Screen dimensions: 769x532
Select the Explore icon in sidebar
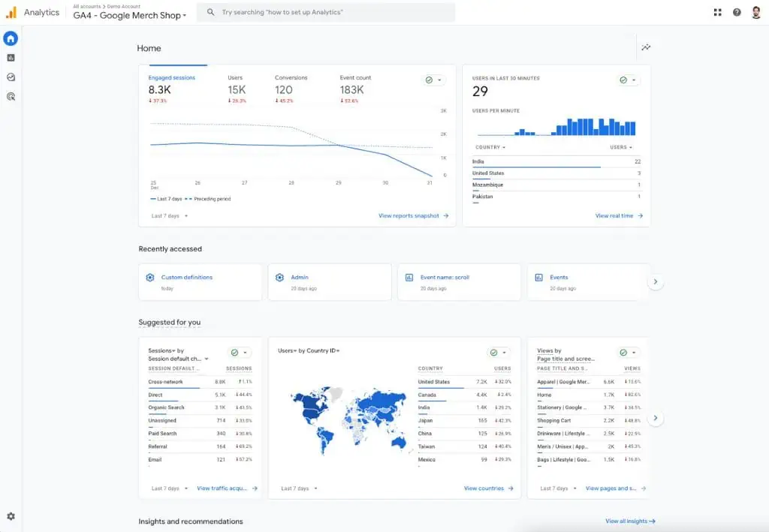[x=10, y=77]
